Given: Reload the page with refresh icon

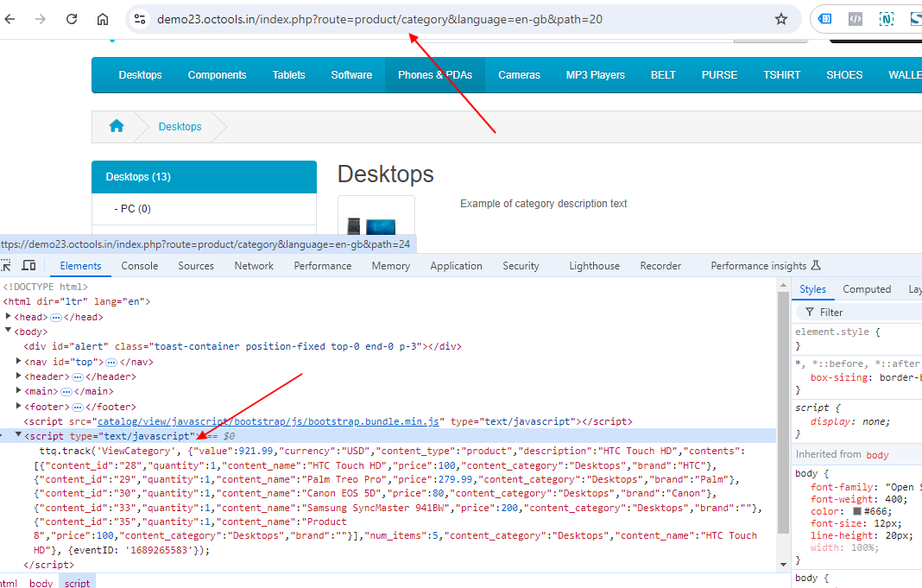Looking at the screenshot, I should 71,19.
